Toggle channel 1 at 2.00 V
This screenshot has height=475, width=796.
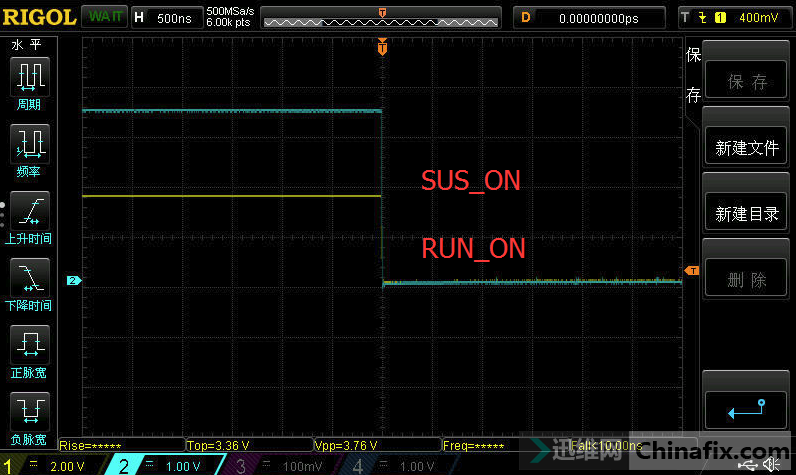coord(50,466)
